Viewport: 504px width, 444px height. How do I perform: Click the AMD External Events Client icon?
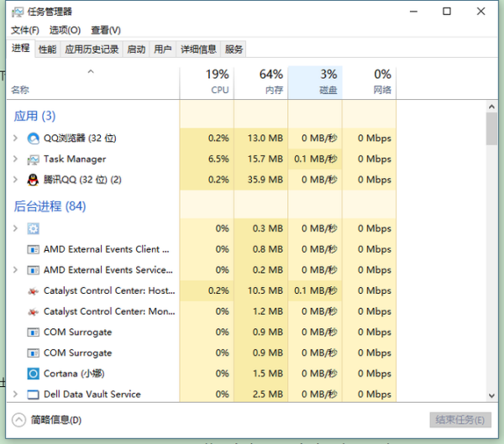34,249
